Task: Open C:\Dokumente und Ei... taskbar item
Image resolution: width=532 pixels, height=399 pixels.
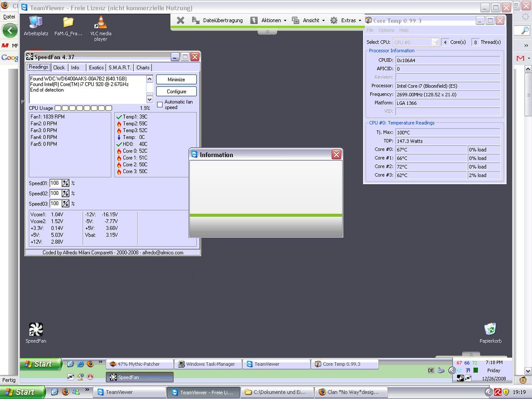Action: point(277,392)
